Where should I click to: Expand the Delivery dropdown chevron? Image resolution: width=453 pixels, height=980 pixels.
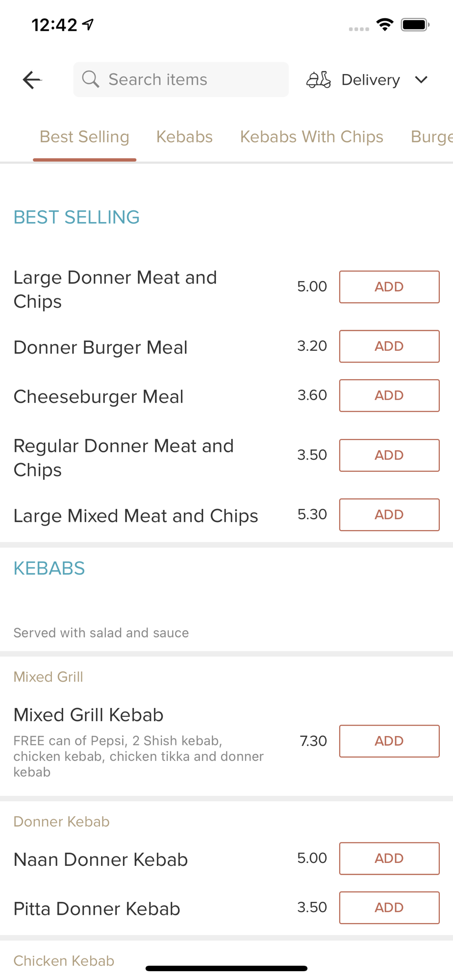pos(421,79)
